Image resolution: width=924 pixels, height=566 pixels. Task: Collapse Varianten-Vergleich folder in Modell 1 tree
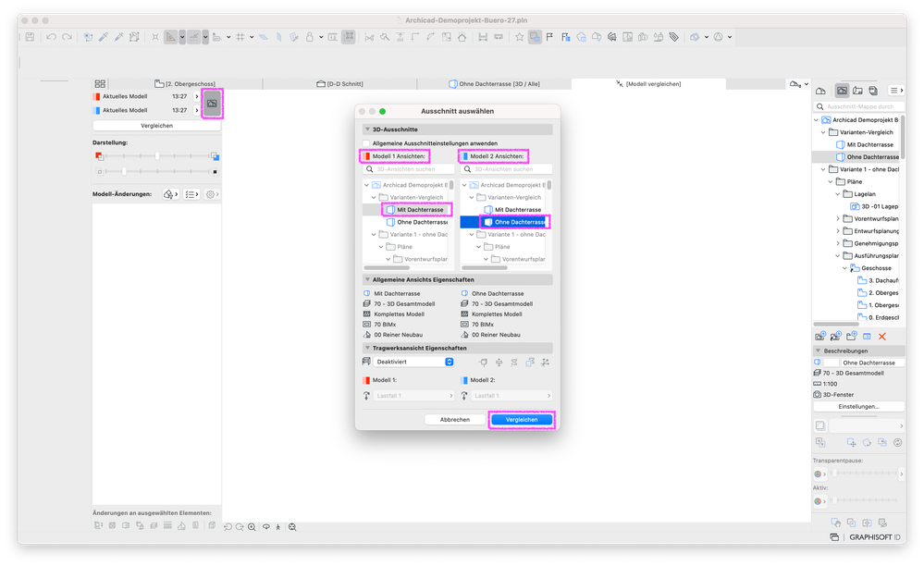[374, 197]
